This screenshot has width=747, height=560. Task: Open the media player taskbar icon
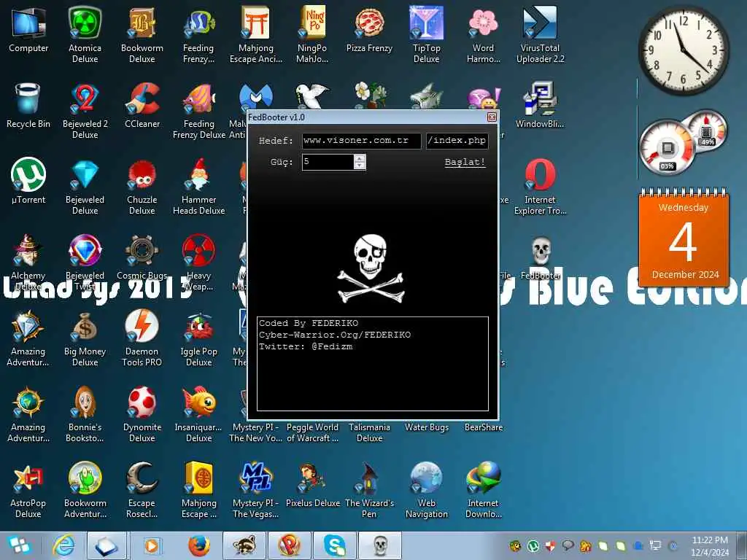point(152,545)
